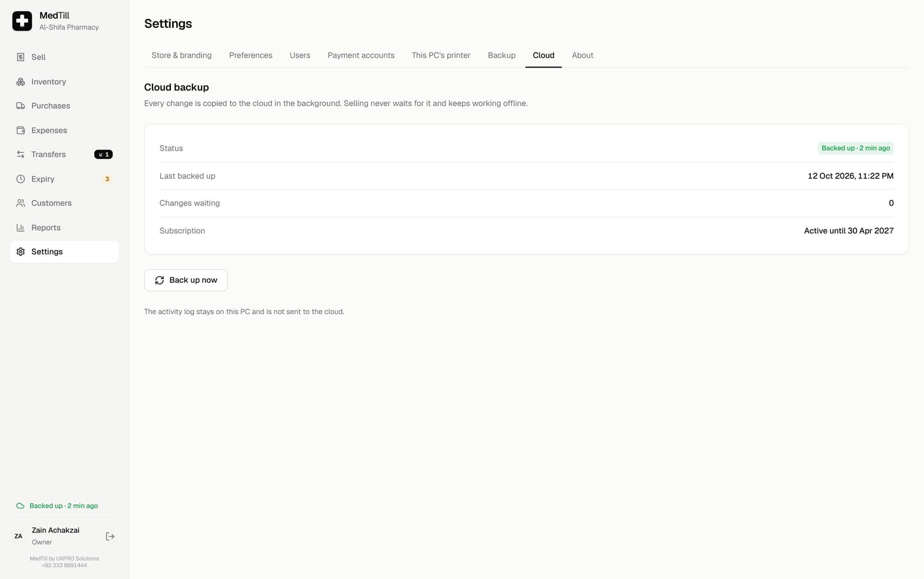Click the green Backed up status pill in card

pos(856,148)
